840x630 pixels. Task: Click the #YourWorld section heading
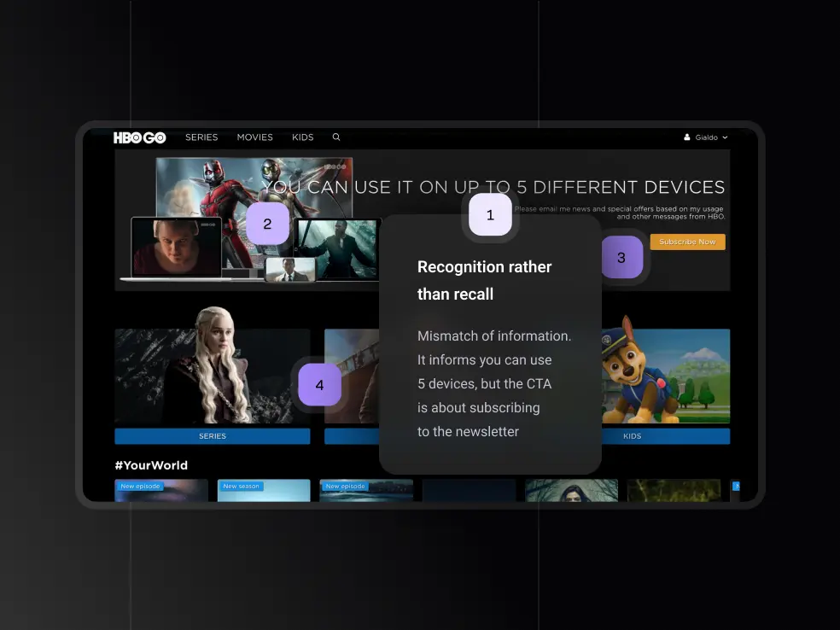point(151,465)
